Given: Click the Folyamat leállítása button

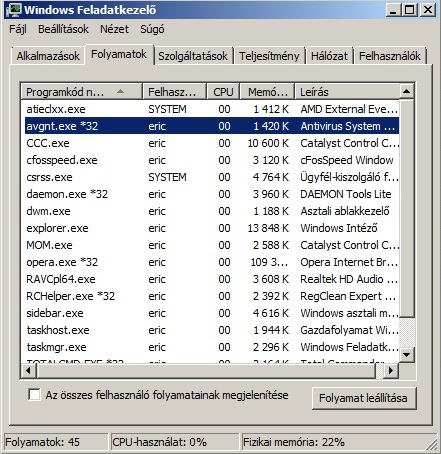Looking at the screenshot, I should coord(364,398).
